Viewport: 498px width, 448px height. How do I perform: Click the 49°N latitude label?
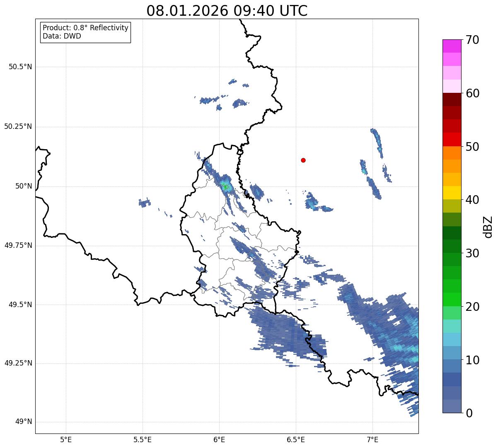click(24, 422)
